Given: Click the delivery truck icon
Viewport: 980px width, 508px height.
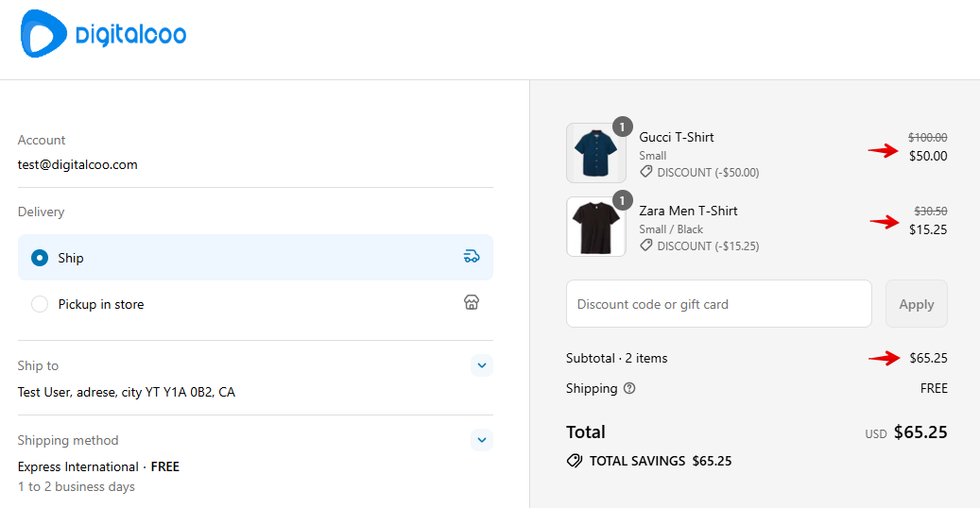Looking at the screenshot, I should pos(472,257).
